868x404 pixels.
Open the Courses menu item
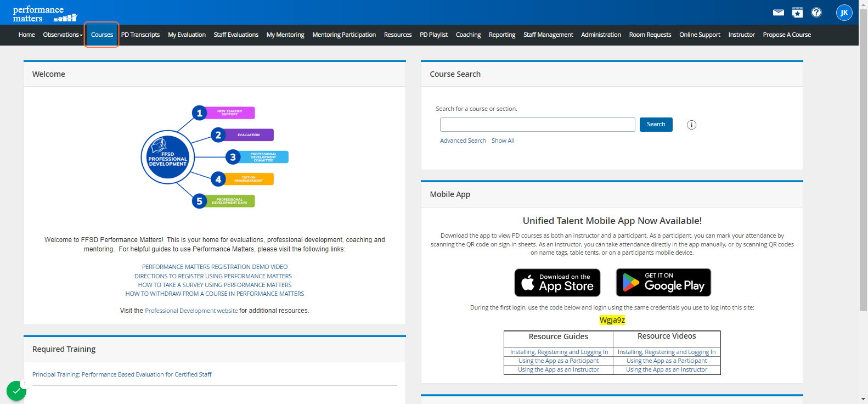point(102,35)
